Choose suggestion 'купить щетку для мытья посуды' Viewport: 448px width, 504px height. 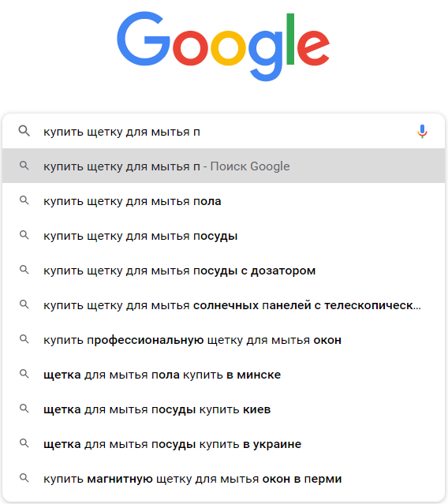[224, 236]
